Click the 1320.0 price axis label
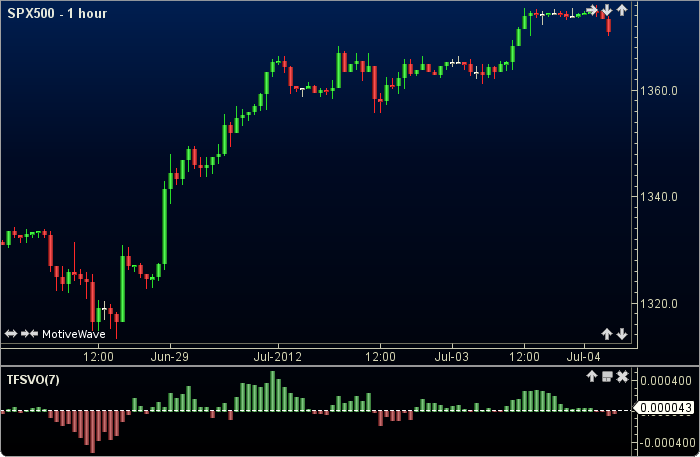The image size is (700, 457). [x=658, y=304]
